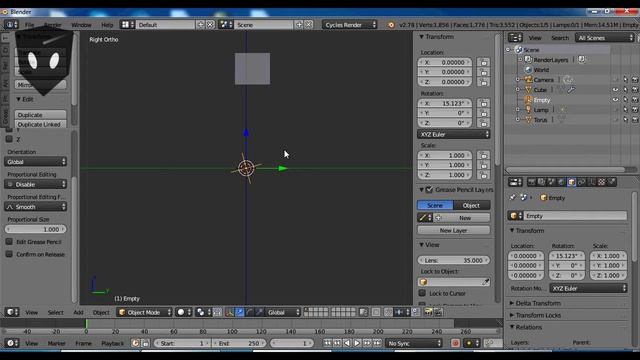Click the lock icon beside Location X
The width and height of the screenshot is (640, 360).
[x=484, y=62]
